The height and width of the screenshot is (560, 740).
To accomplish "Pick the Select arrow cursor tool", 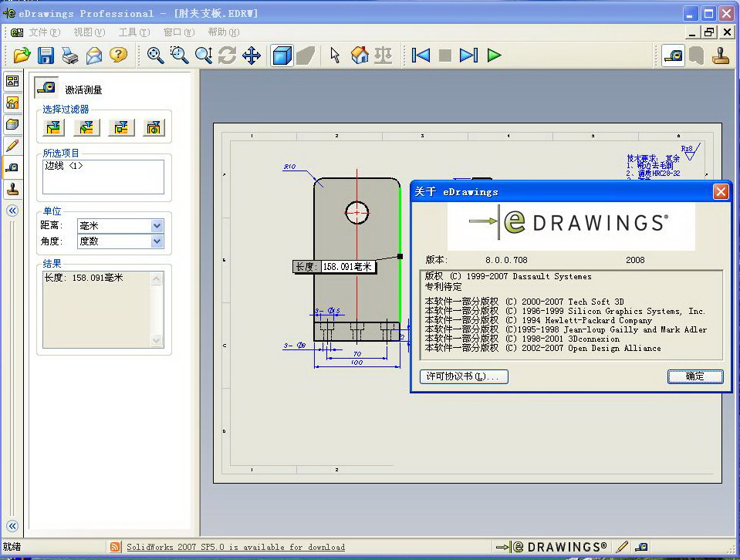I will coord(335,56).
